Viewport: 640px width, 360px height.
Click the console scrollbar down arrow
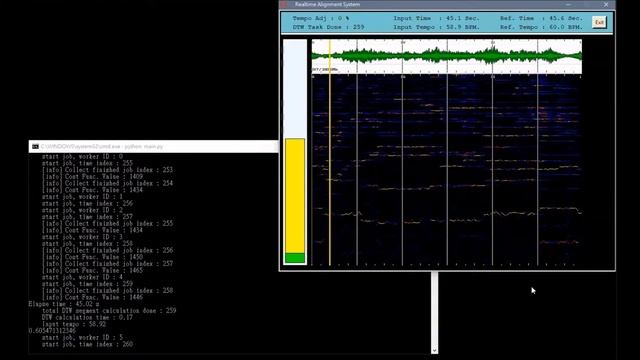435,350
